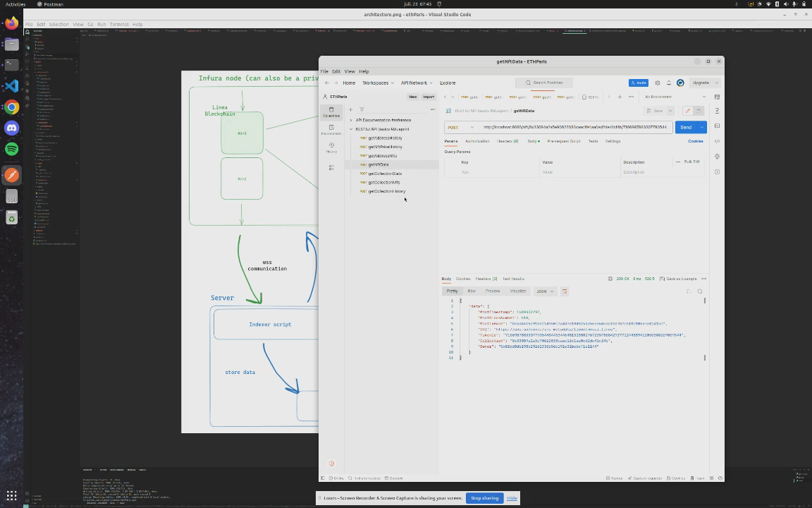Open the code snippet icon in the right sidebar

pyautogui.click(x=718, y=141)
